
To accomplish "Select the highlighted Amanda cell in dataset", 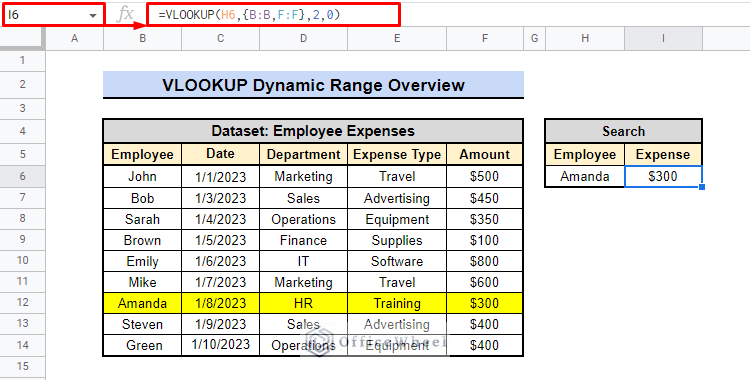I will 143,303.
